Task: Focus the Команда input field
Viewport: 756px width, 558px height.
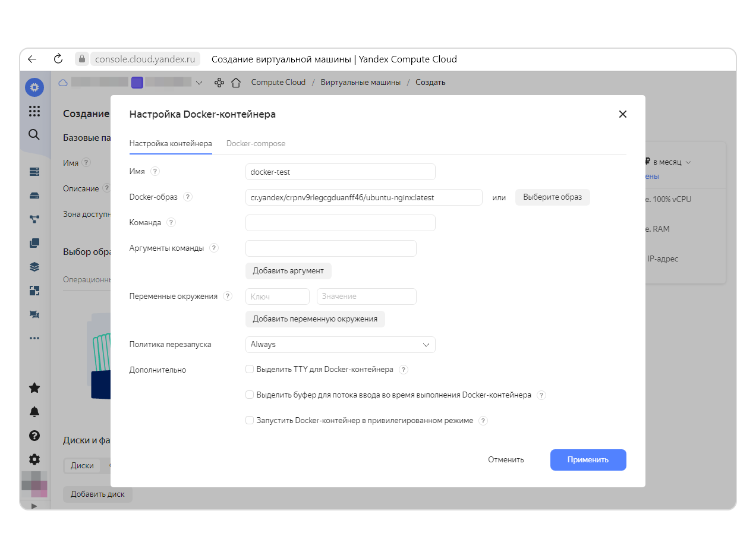Action: click(x=340, y=223)
